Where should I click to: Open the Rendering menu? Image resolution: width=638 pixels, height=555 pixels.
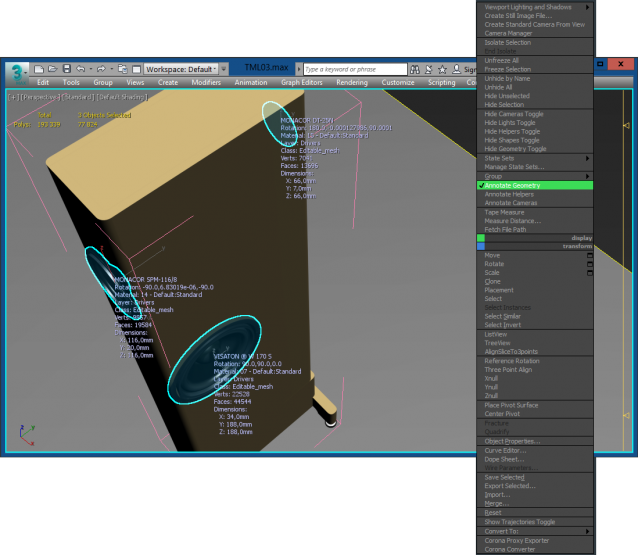(352, 83)
